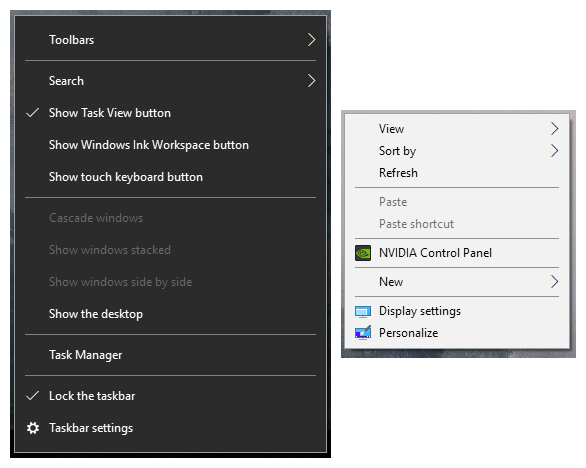Click the Taskbar settings gear icon
This screenshot has width=586, height=468.
33,428
